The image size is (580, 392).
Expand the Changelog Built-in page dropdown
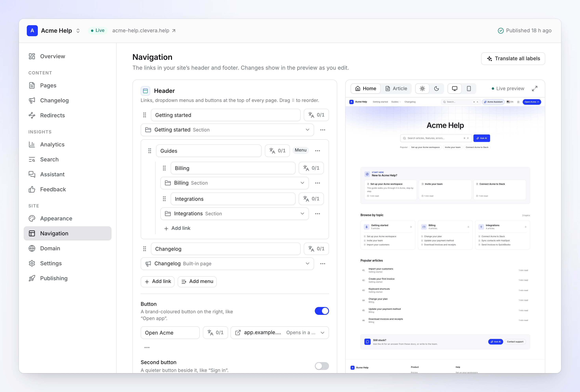pos(227,263)
